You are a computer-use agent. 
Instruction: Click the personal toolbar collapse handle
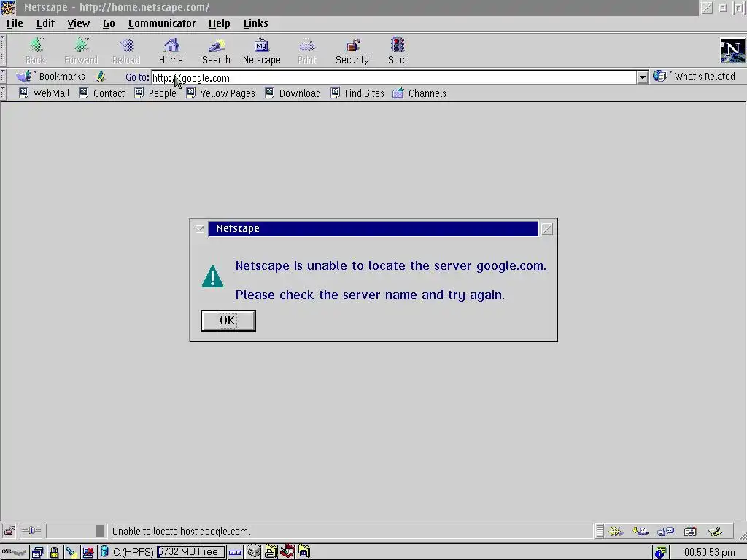click(3, 93)
